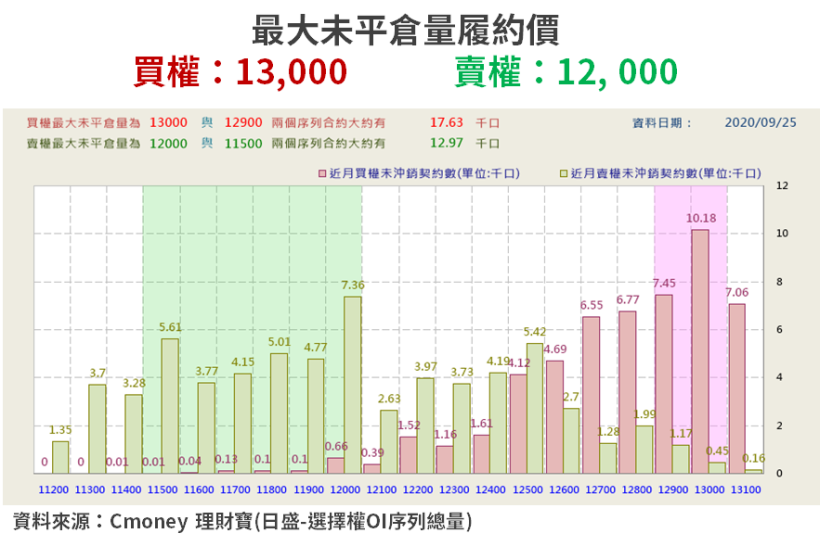Click x-axis label 13100
Image resolution: width=820 pixels, height=546 pixels.
coord(746,490)
